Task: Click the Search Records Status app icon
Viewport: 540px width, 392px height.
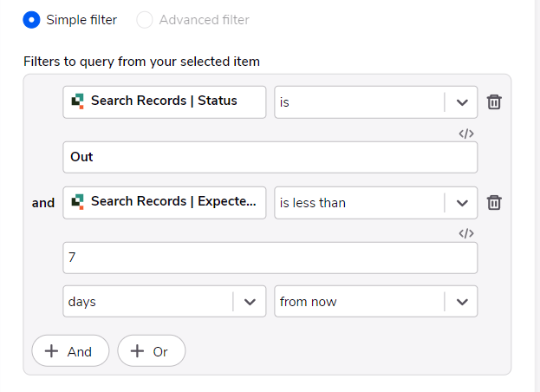Action: tap(77, 101)
